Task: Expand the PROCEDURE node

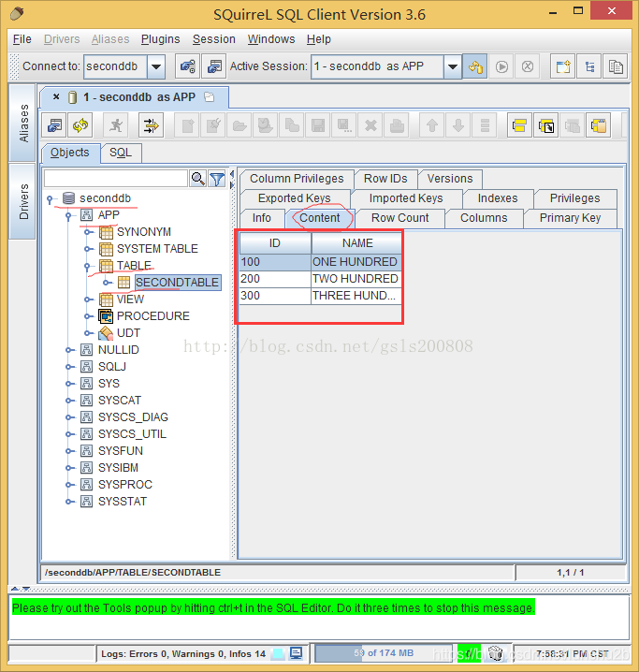Action: [88, 316]
